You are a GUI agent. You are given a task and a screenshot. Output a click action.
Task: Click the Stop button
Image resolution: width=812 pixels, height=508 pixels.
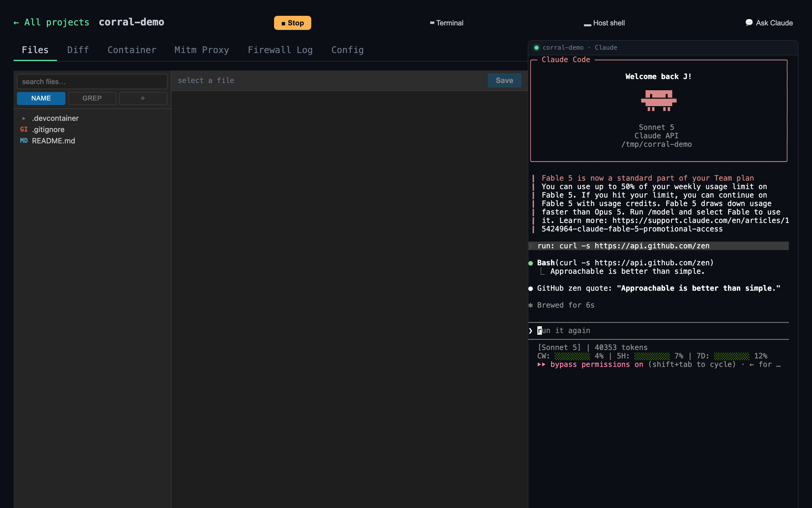pyautogui.click(x=292, y=23)
